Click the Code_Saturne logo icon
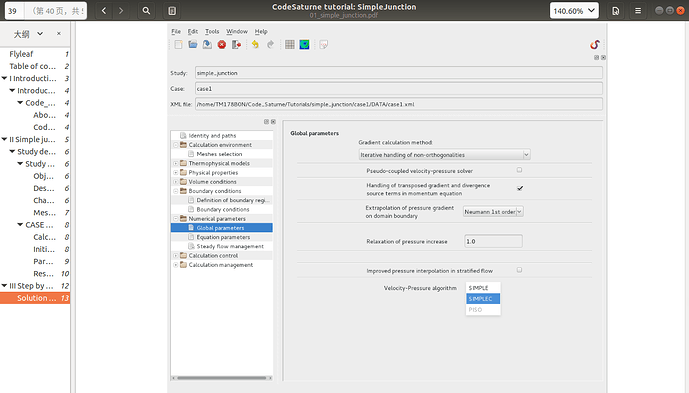This screenshot has width=689, height=393. pos(595,44)
